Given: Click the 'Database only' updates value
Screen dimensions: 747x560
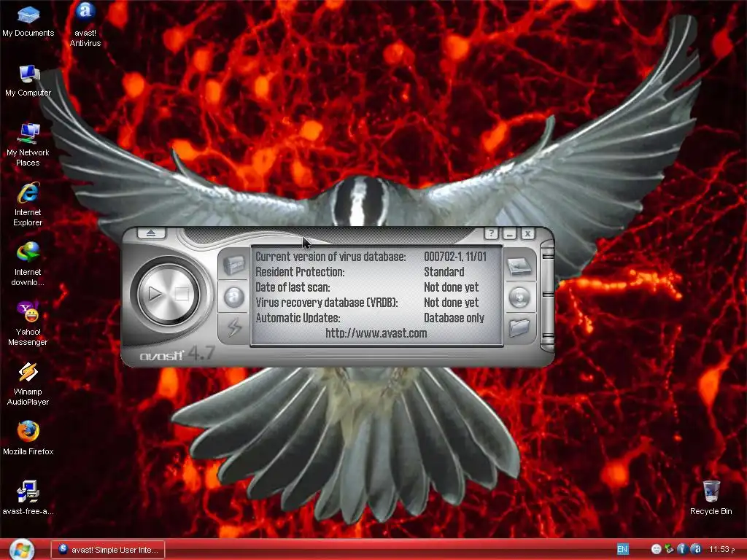Looking at the screenshot, I should 454,318.
